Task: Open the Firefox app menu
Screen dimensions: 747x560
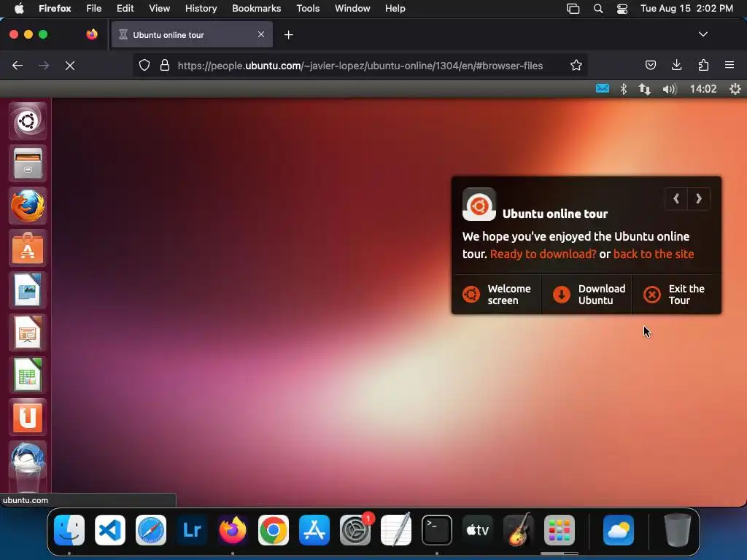Action: [x=55, y=9]
